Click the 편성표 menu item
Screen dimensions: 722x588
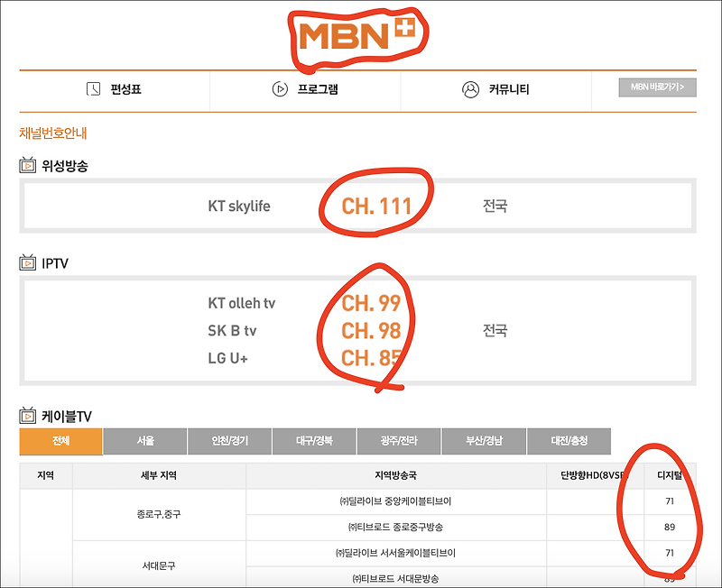coord(126,88)
